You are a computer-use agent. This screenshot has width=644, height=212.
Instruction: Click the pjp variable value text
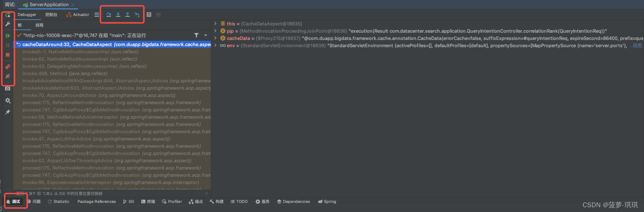tap(478, 31)
